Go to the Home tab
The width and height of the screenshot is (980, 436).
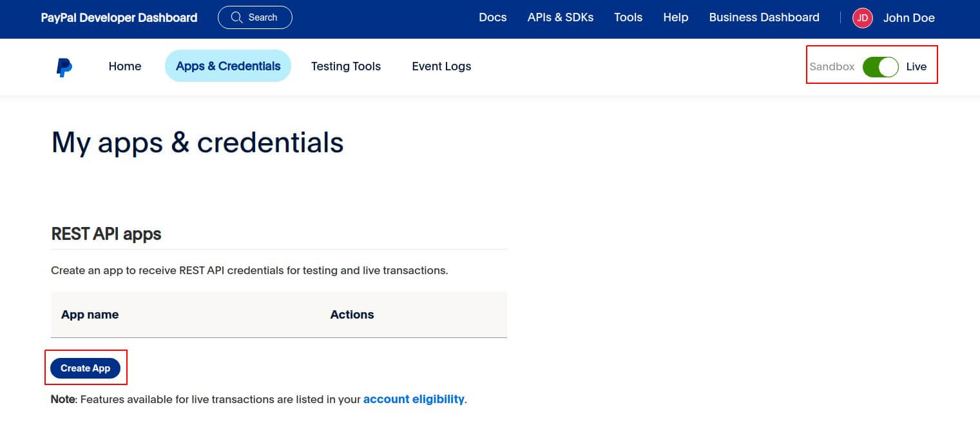pyautogui.click(x=125, y=66)
